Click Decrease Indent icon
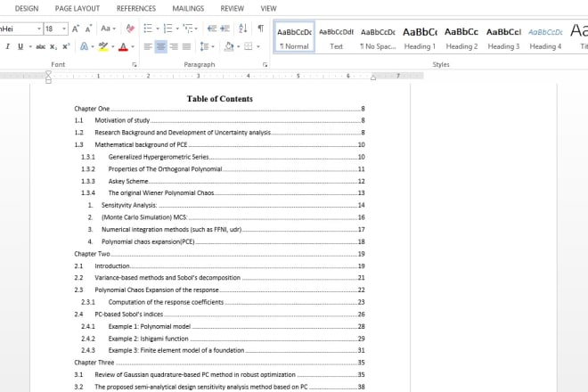Viewport: 588px width, 392px height. tap(212, 29)
